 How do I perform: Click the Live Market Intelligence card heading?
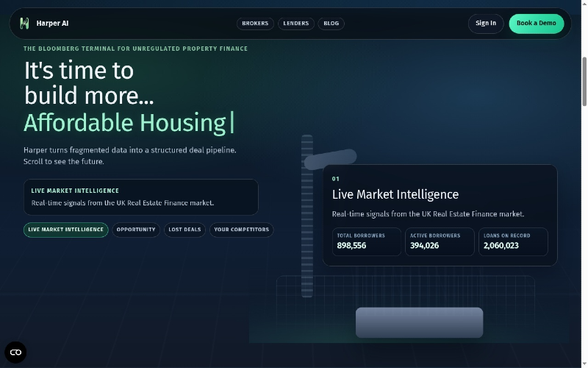(395, 194)
